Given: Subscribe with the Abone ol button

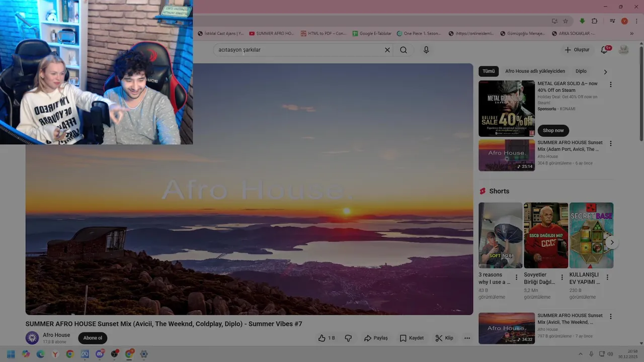Looking at the screenshot, I should click(x=93, y=338).
